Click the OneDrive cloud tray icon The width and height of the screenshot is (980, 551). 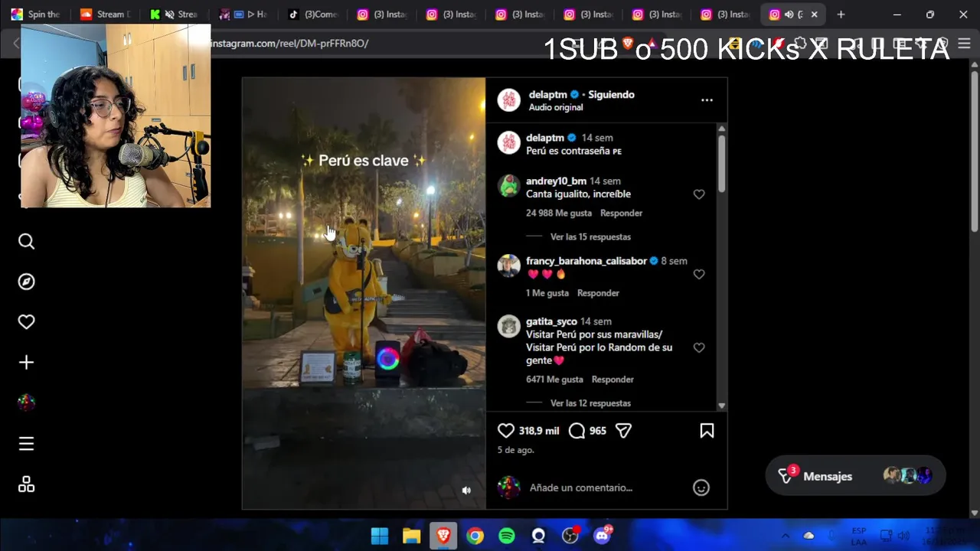808,536
